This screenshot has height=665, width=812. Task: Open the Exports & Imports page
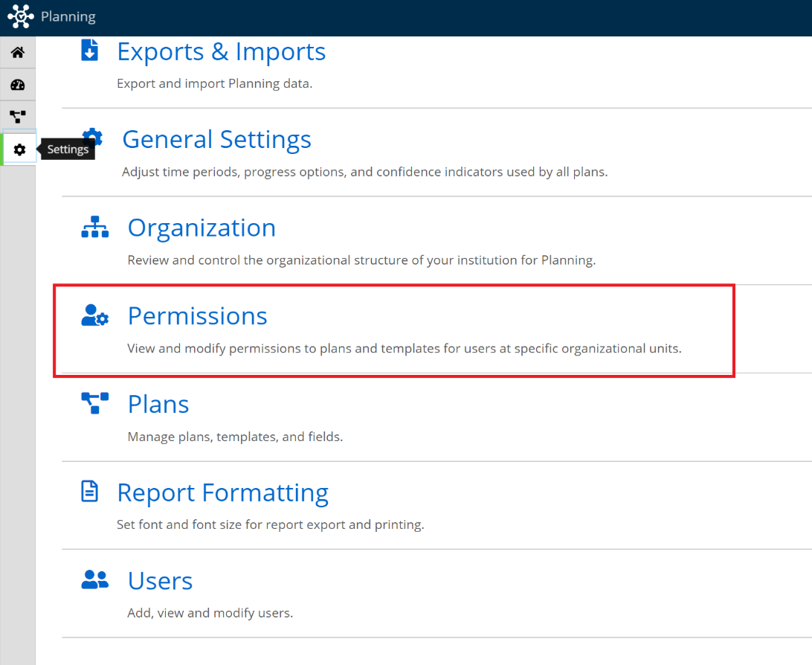click(221, 51)
